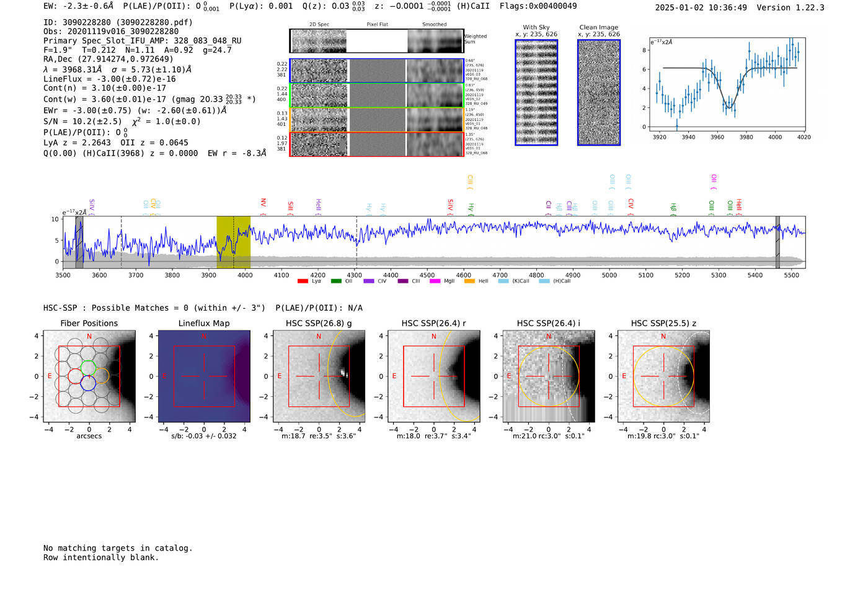Open the With Sky image cutout
This screenshot has height=591, width=868.
coord(536,92)
